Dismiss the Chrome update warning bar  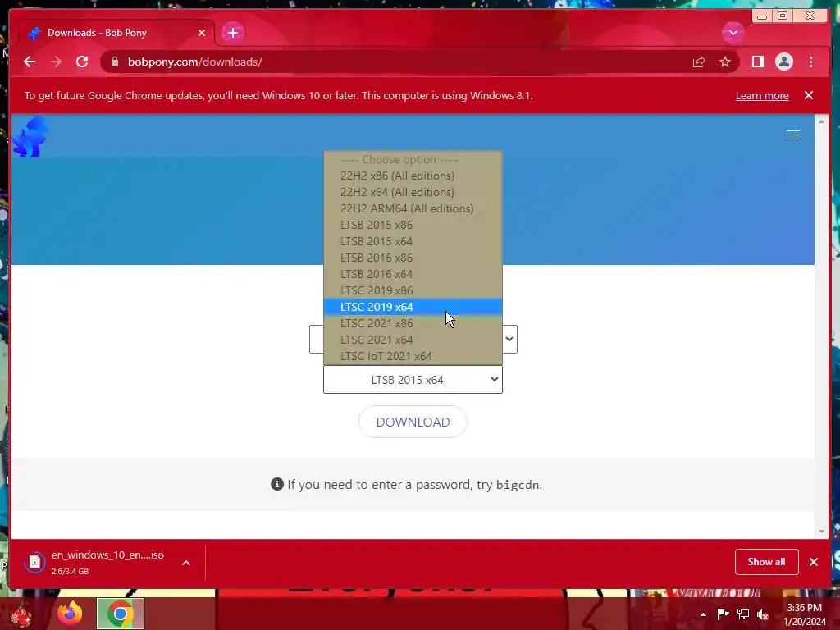tap(808, 95)
